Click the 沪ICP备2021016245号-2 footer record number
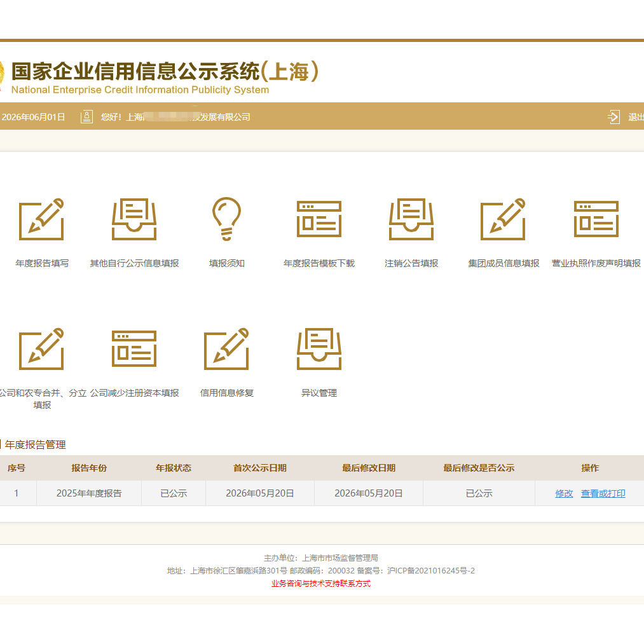This screenshot has width=644, height=644. pyautogui.click(x=431, y=570)
